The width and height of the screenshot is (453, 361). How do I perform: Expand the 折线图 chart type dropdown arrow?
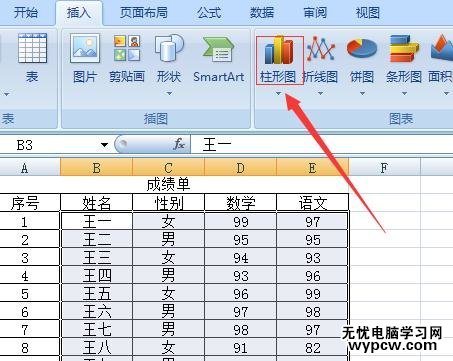point(320,94)
